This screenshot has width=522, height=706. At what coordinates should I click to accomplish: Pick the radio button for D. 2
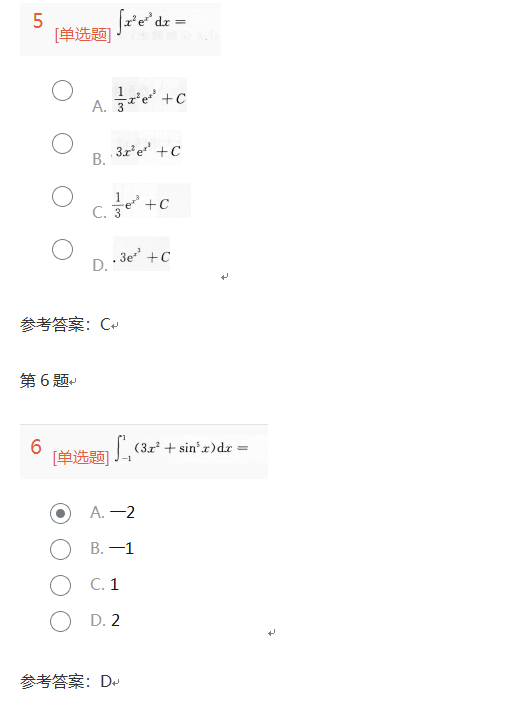[60, 621]
